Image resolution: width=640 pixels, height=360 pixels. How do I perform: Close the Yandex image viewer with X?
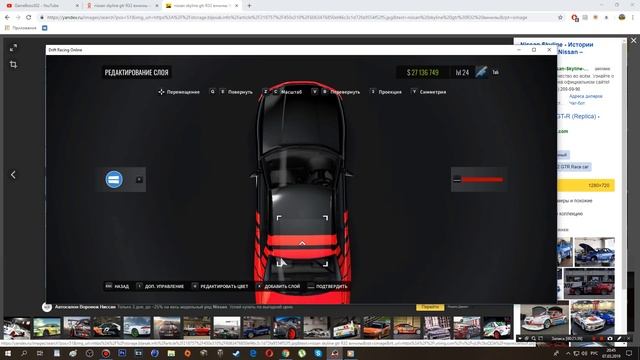[x=633, y=41]
